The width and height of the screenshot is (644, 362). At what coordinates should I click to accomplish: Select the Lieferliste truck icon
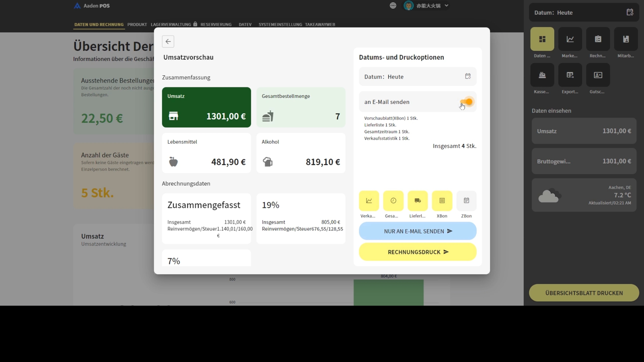(x=418, y=201)
